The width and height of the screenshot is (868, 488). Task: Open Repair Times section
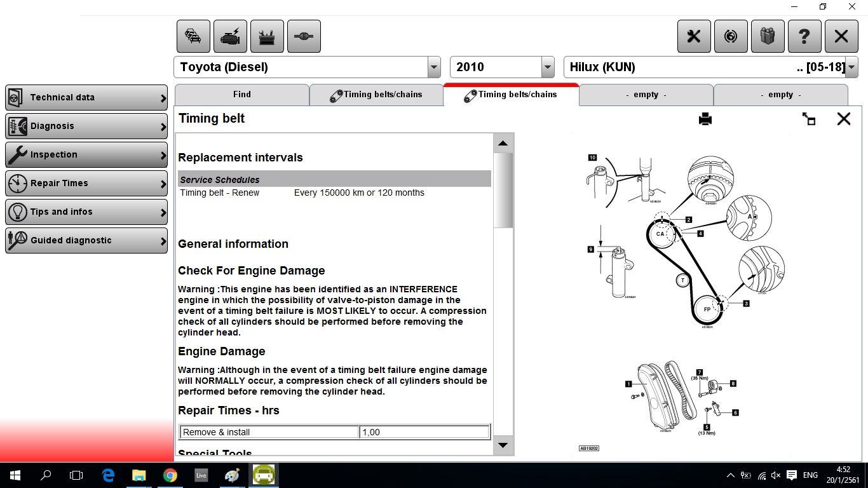(86, 184)
